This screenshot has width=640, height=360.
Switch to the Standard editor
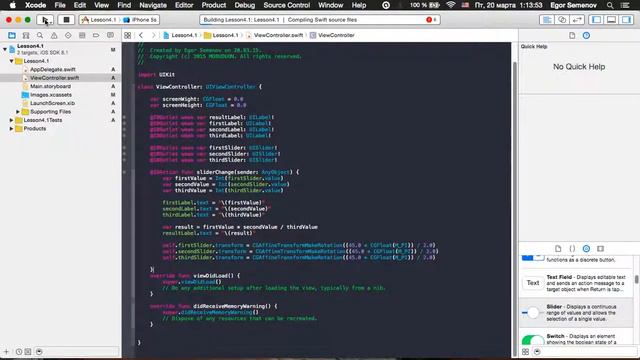547,20
